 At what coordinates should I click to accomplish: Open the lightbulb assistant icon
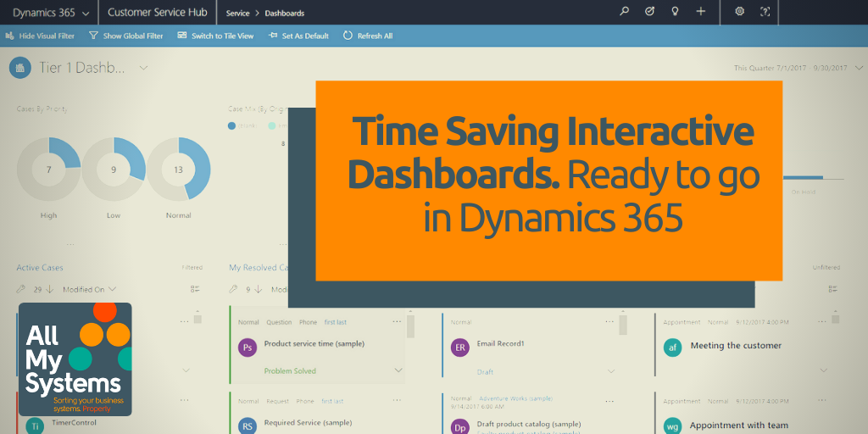pos(675,12)
